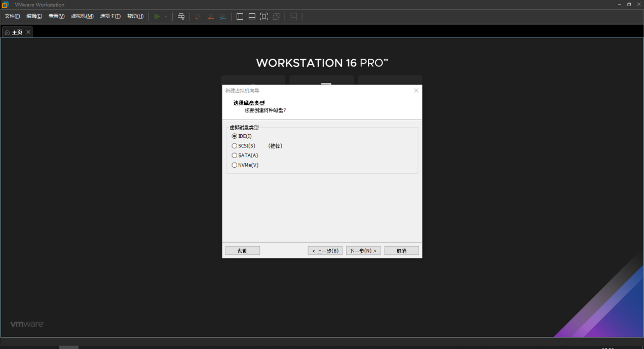Toggle the thumbnail bar icon
The width and height of the screenshot is (644, 349).
click(252, 16)
